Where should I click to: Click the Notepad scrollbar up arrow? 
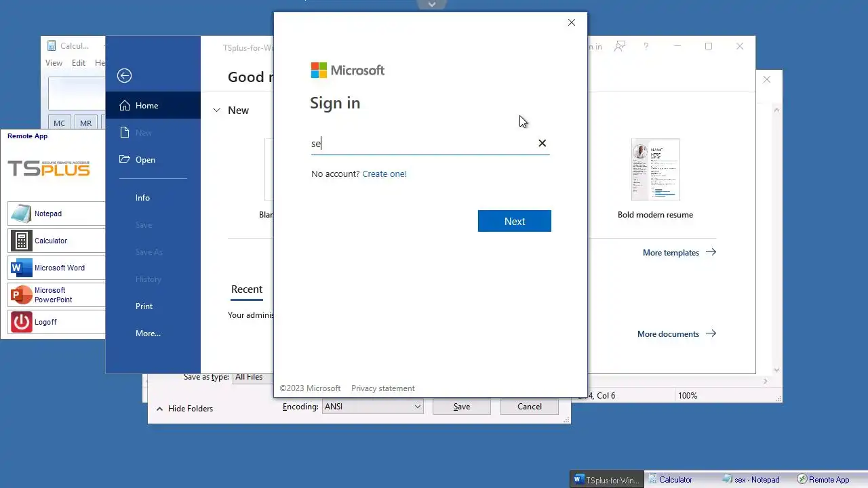(x=776, y=110)
